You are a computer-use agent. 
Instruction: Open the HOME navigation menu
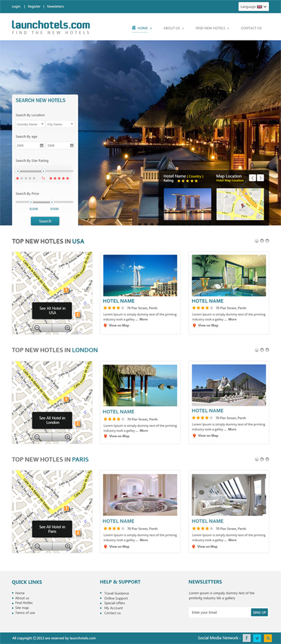(141, 28)
